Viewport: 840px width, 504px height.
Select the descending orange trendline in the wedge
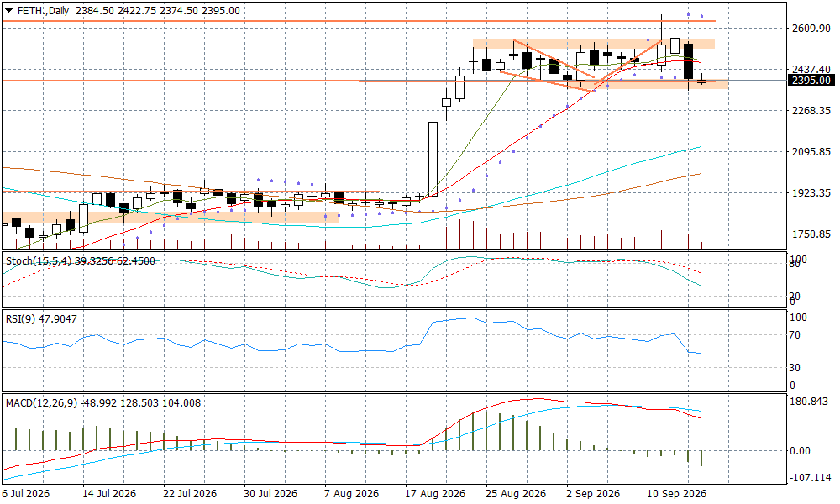coord(554,59)
